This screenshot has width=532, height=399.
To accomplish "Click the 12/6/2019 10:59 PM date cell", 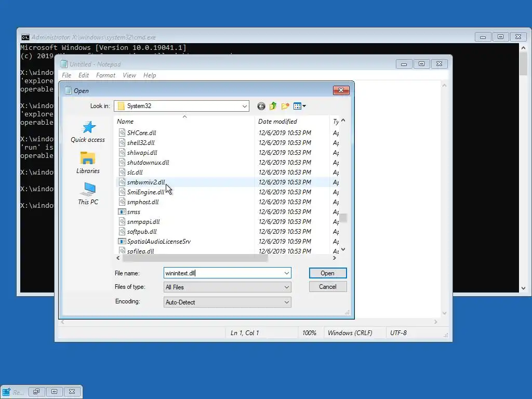I will click(285, 241).
